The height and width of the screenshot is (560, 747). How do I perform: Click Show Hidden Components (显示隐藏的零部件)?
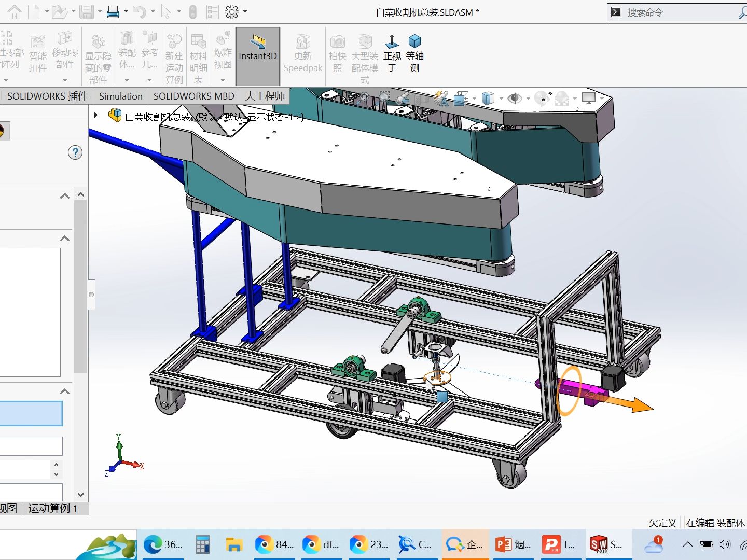pos(98,59)
